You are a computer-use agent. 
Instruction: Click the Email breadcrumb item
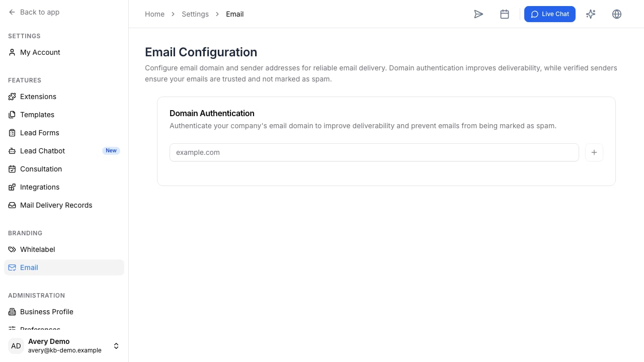click(235, 14)
